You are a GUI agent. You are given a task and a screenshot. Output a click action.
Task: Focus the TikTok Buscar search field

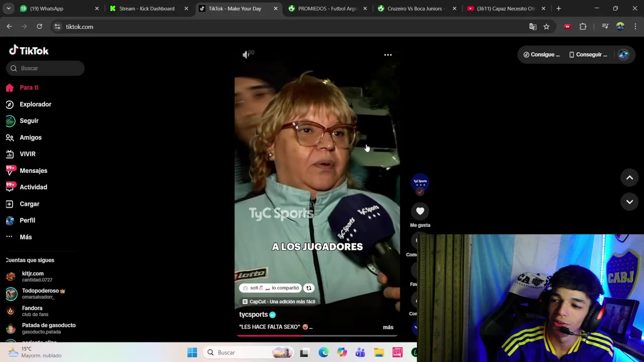pyautogui.click(x=45, y=68)
